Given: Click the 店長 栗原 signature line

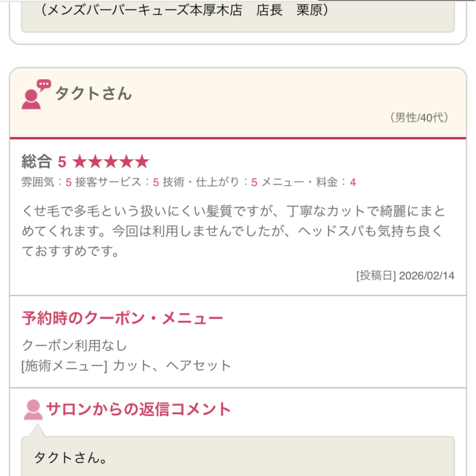Looking at the screenshot, I should 185,10.
